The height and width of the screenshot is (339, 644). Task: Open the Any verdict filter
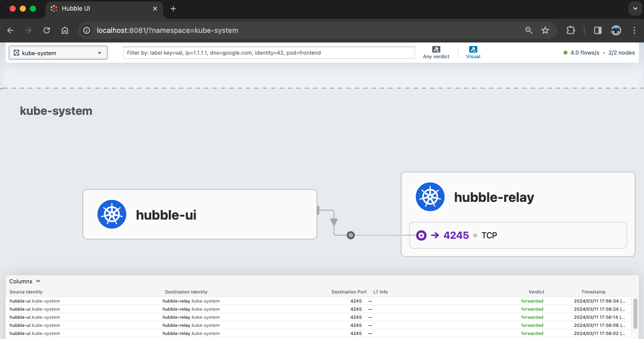(x=436, y=53)
